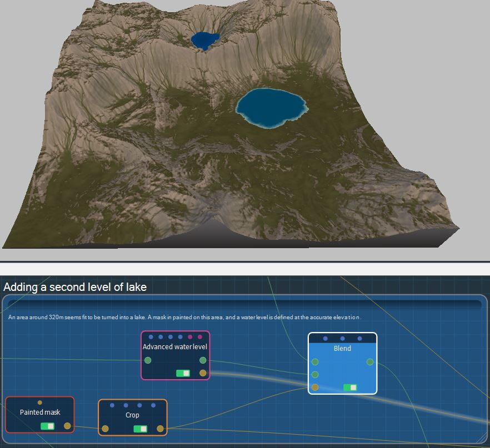Click Painted mask yellow output port
This screenshot has width=490, height=448.
tap(67, 426)
